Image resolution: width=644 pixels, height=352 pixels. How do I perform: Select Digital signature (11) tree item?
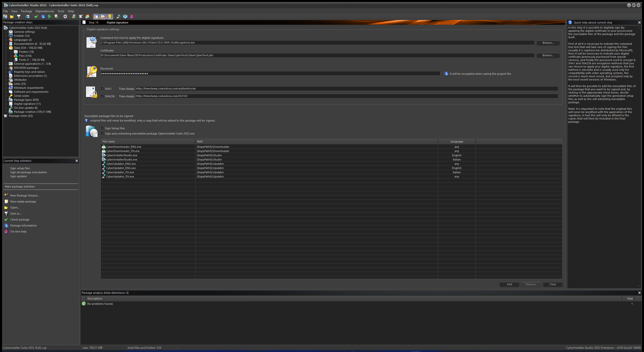[x=27, y=104]
